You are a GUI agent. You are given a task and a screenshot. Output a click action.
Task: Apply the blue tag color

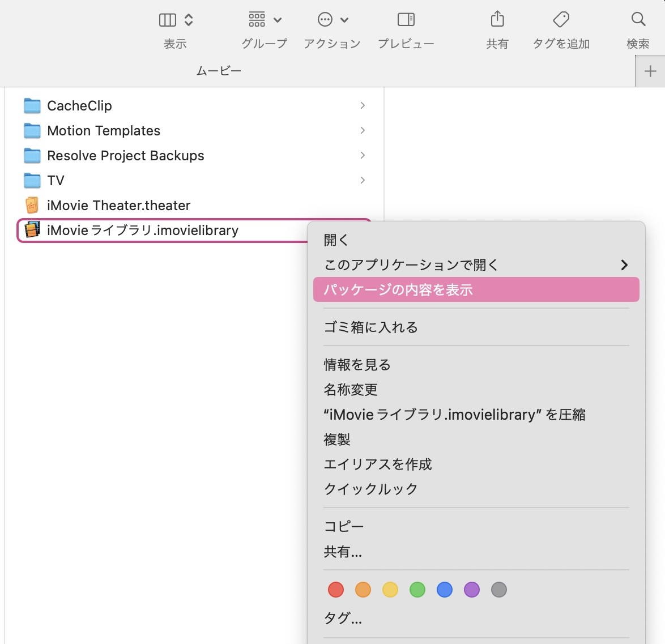click(x=445, y=589)
